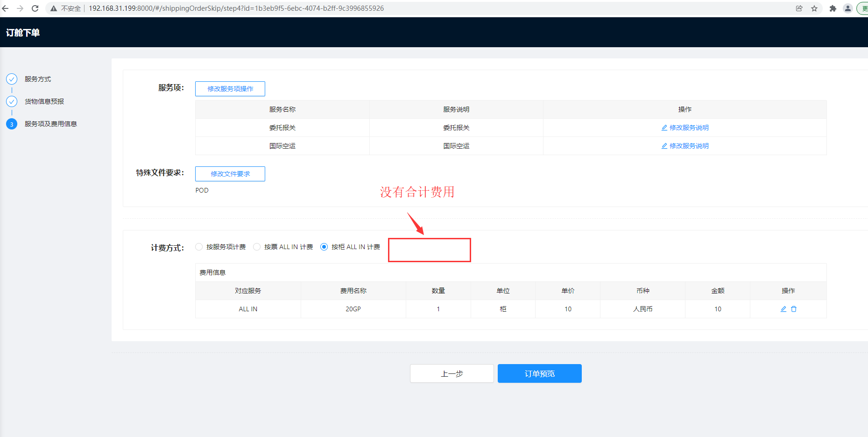Image resolution: width=868 pixels, height=437 pixels.
Task: Bookmark this page with star icon
Action: [814, 8]
